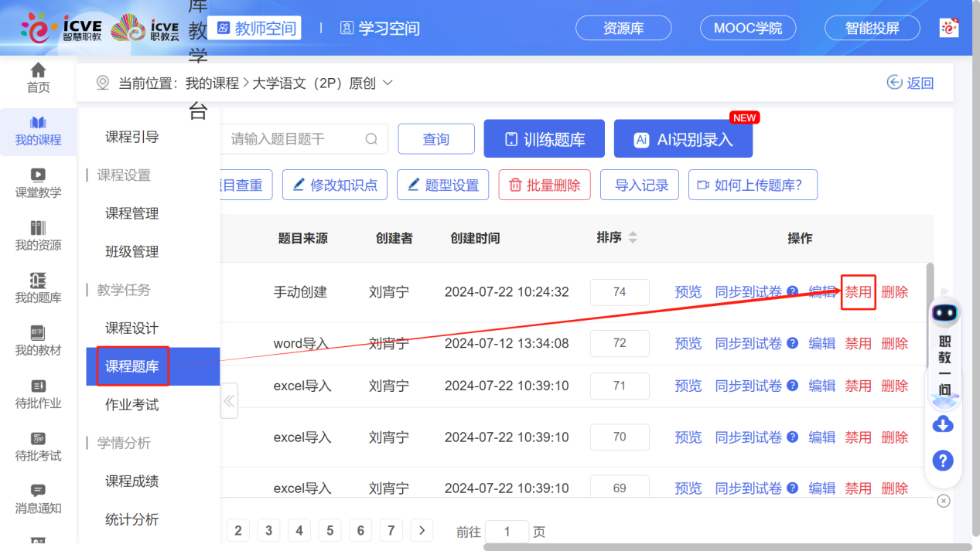
Task: Click the download icon in the floating panel
Action: tap(943, 424)
